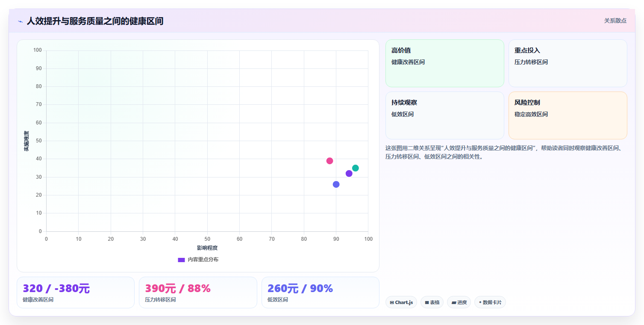The width and height of the screenshot is (644, 325).
Task: Toggle the 内容重点分布 legend swatch
Action: click(181, 260)
